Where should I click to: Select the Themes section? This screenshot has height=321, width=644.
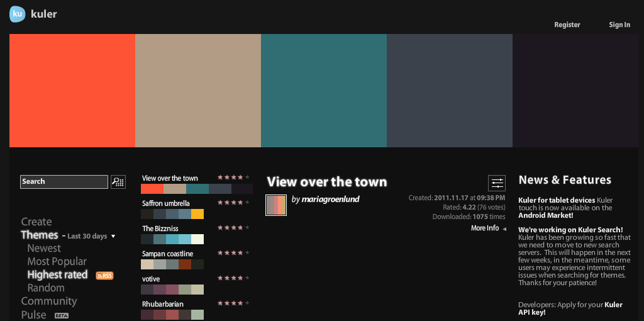40,235
